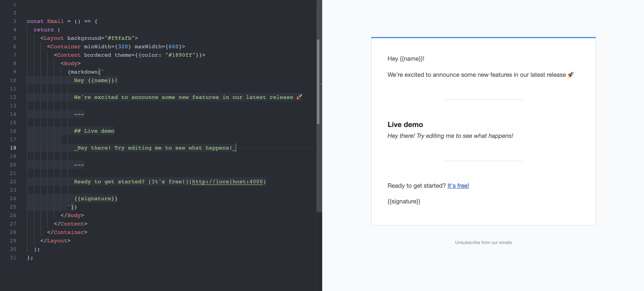Click the "Live demo" heading in preview
The width and height of the screenshot is (644, 291).
(405, 124)
